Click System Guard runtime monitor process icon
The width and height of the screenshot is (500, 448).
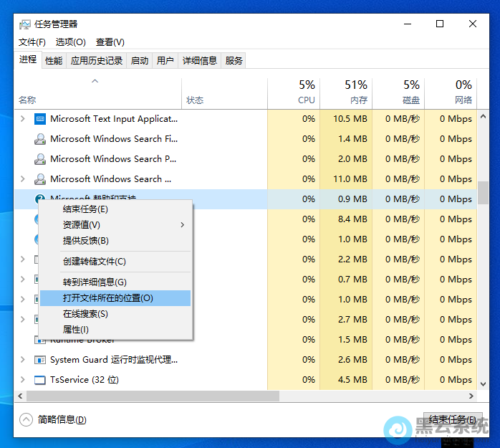tap(40, 360)
